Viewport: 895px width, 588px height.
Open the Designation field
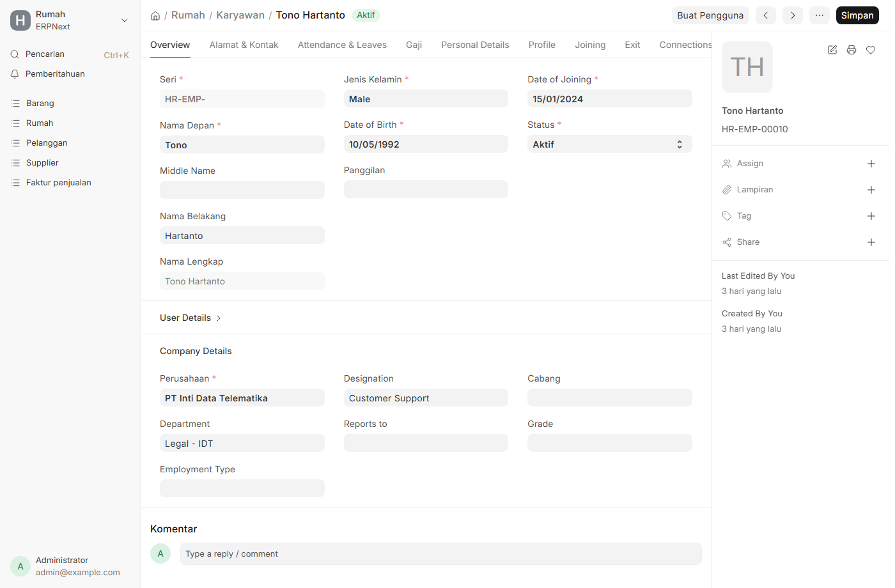(426, 398)
